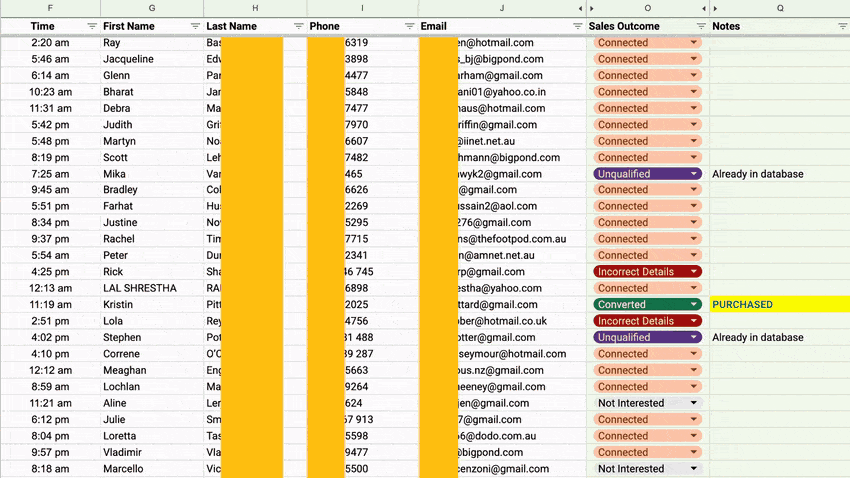Open Mika's Unqualified status dropdown
850x478 pixels.
coord(694,174)
